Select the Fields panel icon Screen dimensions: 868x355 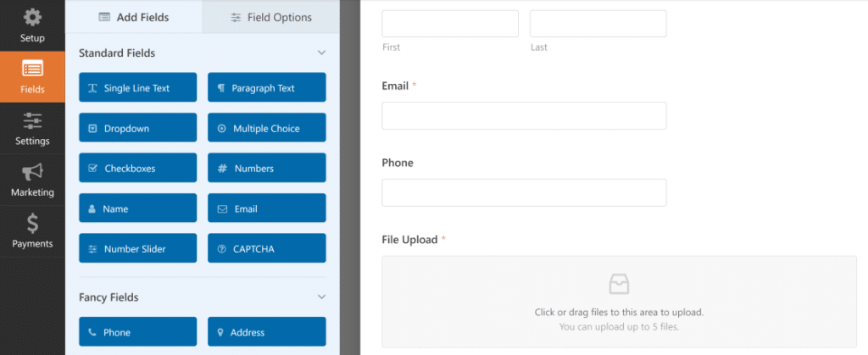32,69
